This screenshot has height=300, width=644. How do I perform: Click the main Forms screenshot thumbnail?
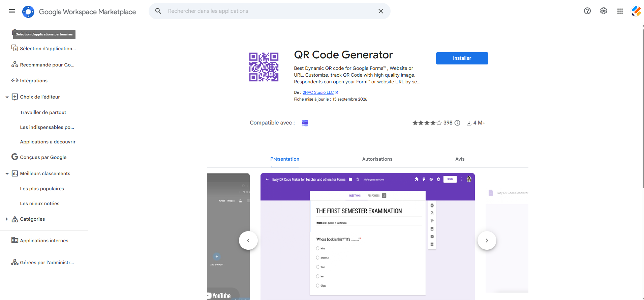368,237
